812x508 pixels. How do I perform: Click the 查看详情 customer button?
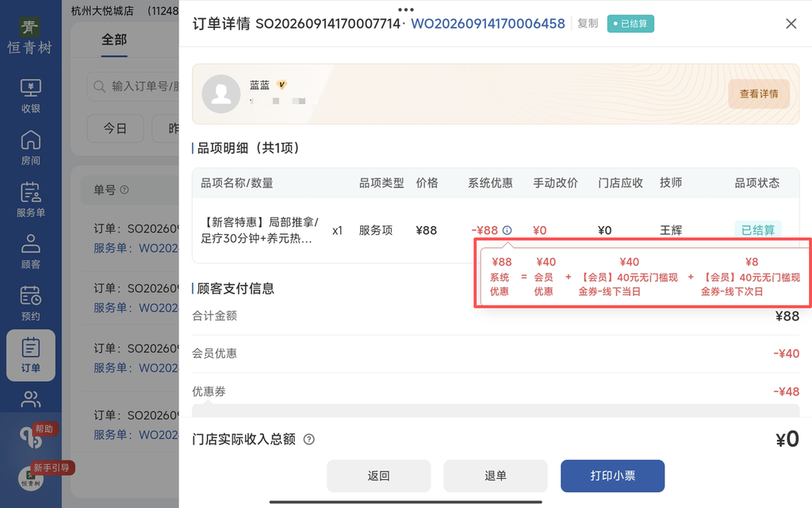759,94
